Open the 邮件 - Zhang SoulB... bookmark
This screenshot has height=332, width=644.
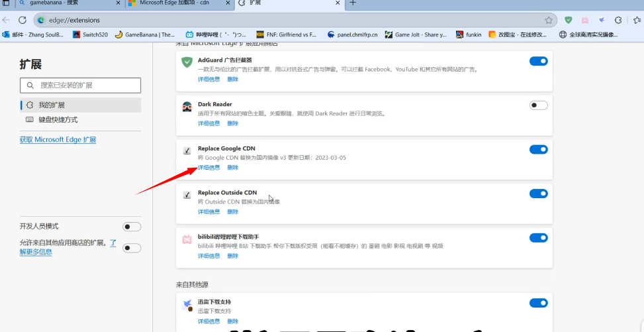[x=33, y=35]
